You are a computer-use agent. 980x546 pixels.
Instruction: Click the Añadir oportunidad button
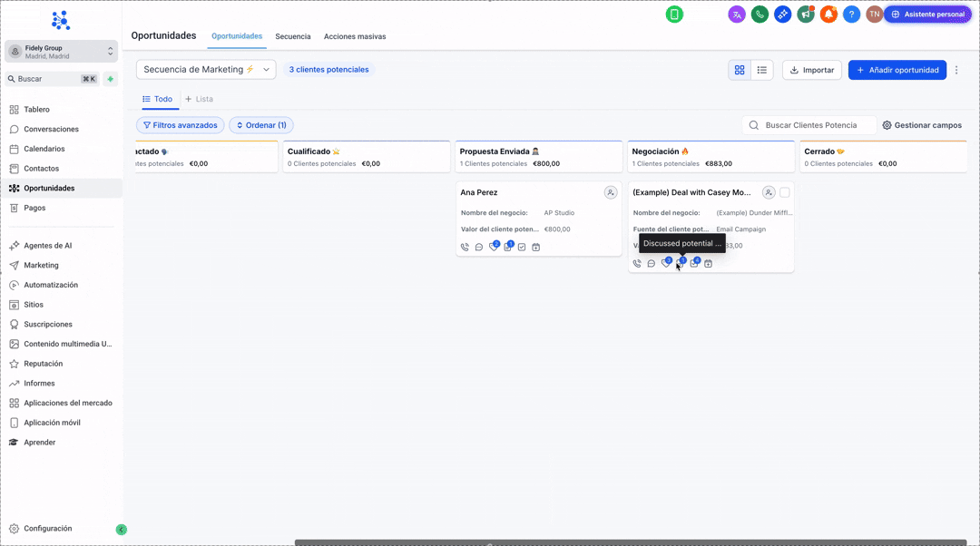(x=897, y=70)
